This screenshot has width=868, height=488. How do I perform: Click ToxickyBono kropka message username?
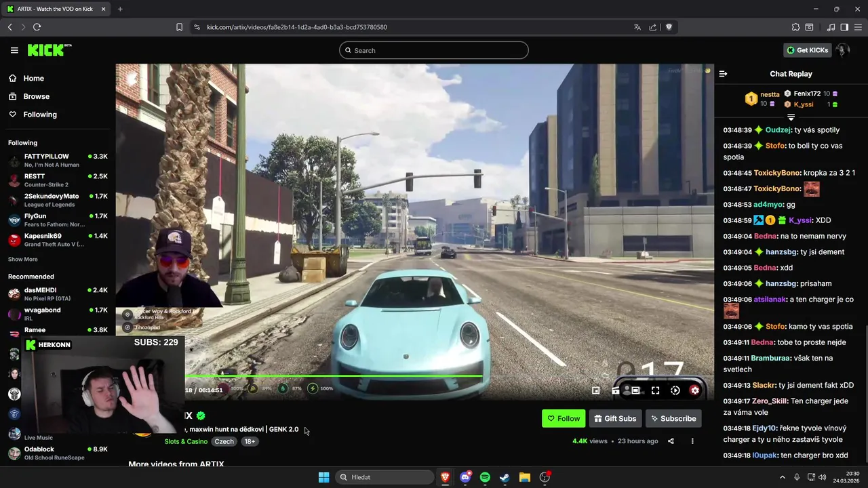[777, 173]
